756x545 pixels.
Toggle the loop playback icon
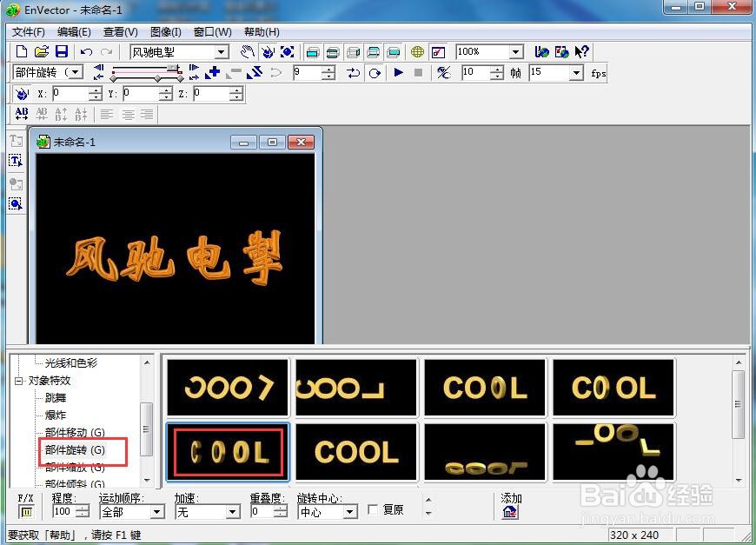click(x=354, y=73)
